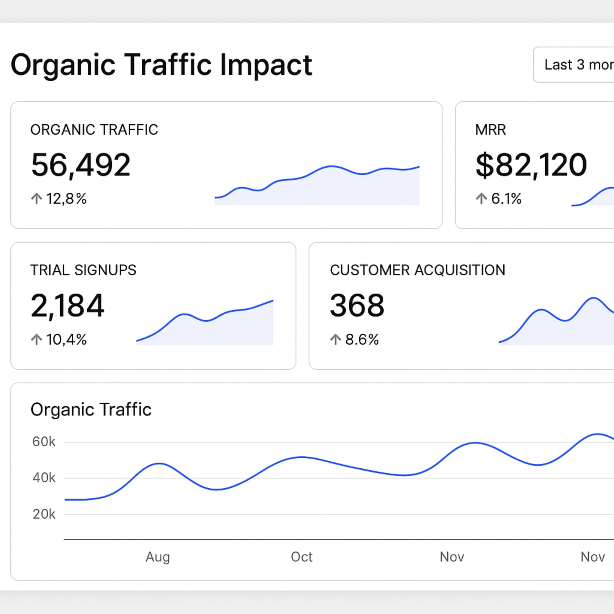Click the sparkline in the Organic Traffic card
This screenshot has height=614, width=614.
pyautogui.click(x=317, y=186)
